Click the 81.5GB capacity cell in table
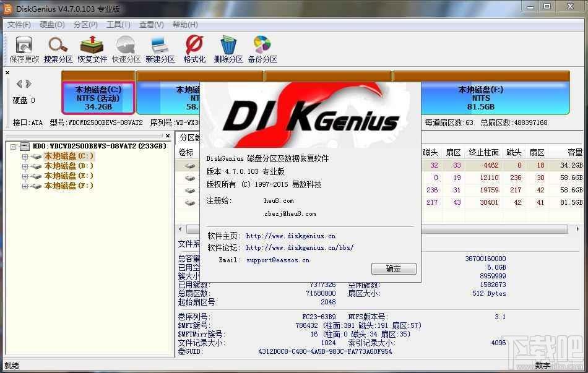 (571, 202)
